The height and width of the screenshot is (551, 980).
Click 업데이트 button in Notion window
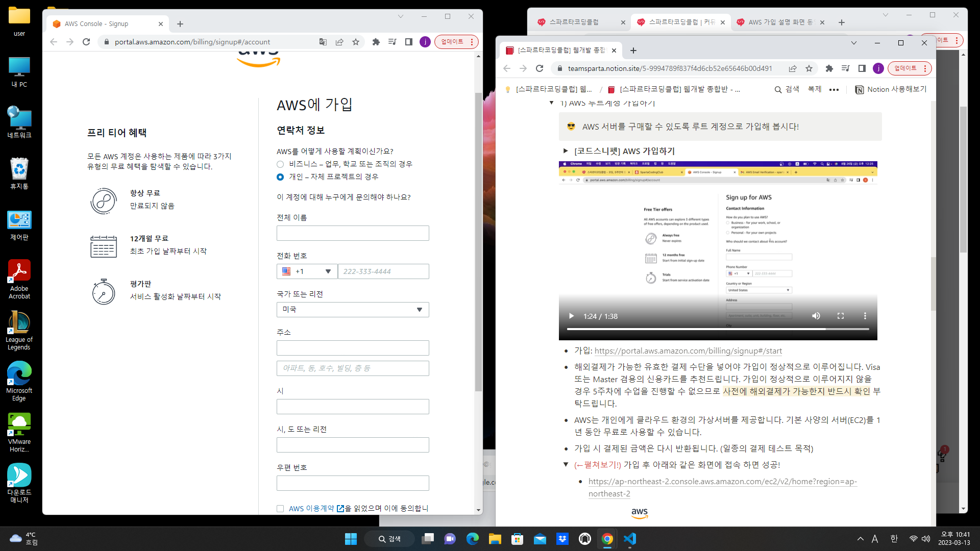coord(905,68)
